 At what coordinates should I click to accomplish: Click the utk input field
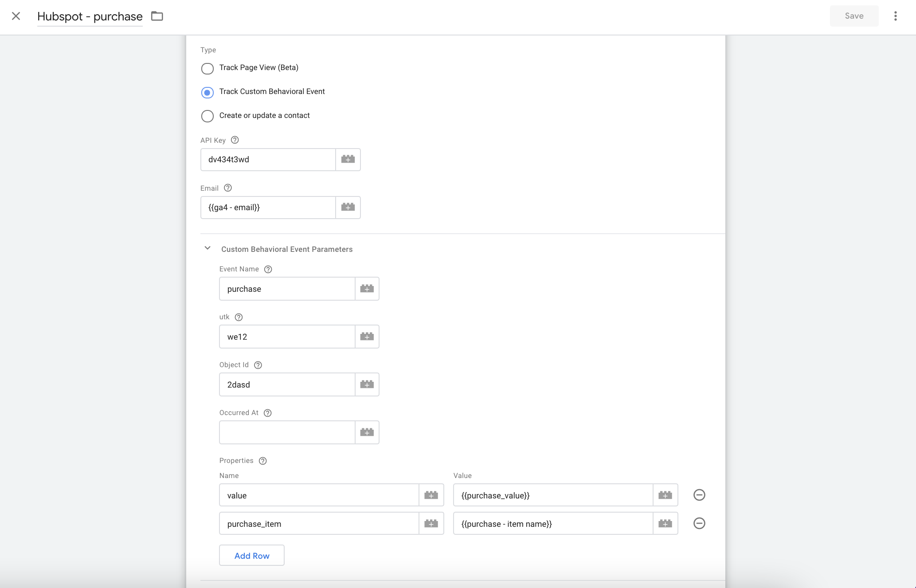click(287, 337)
